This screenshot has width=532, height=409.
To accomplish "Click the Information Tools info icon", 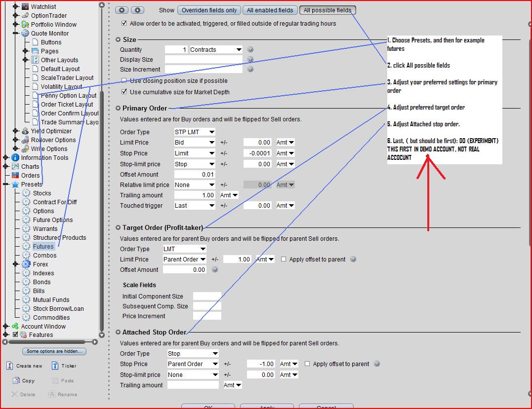I will [15, 157].
